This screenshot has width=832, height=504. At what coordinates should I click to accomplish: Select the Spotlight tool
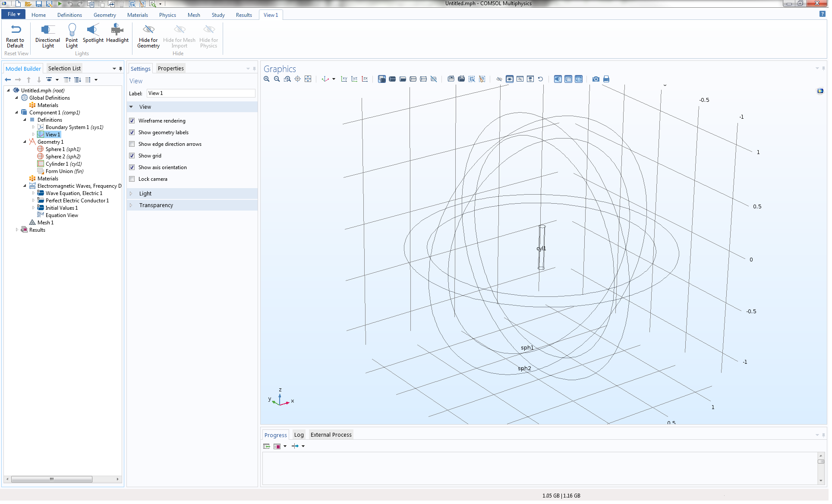pos(93,30)
